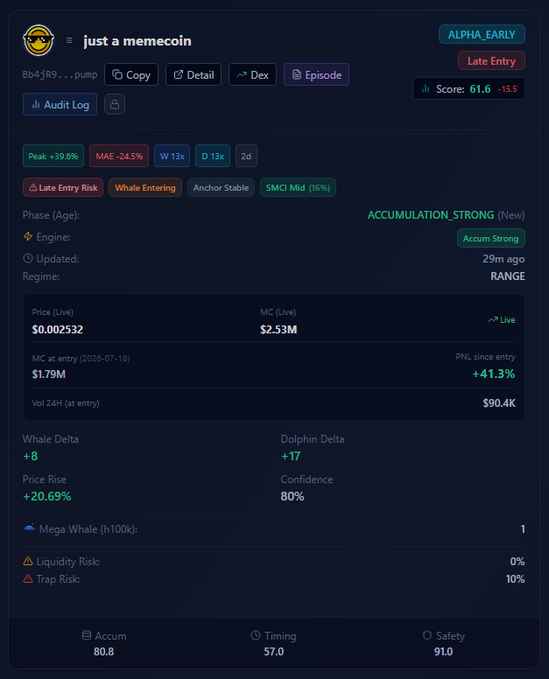
Task: Click the Safety score 91.0
Action: click(x=443, y=652)
